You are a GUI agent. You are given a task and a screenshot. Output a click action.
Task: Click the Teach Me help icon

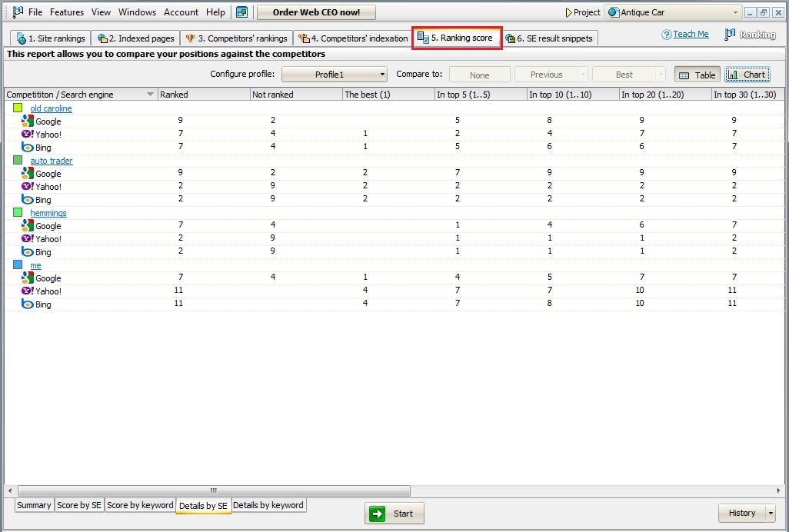pos(667,34)
